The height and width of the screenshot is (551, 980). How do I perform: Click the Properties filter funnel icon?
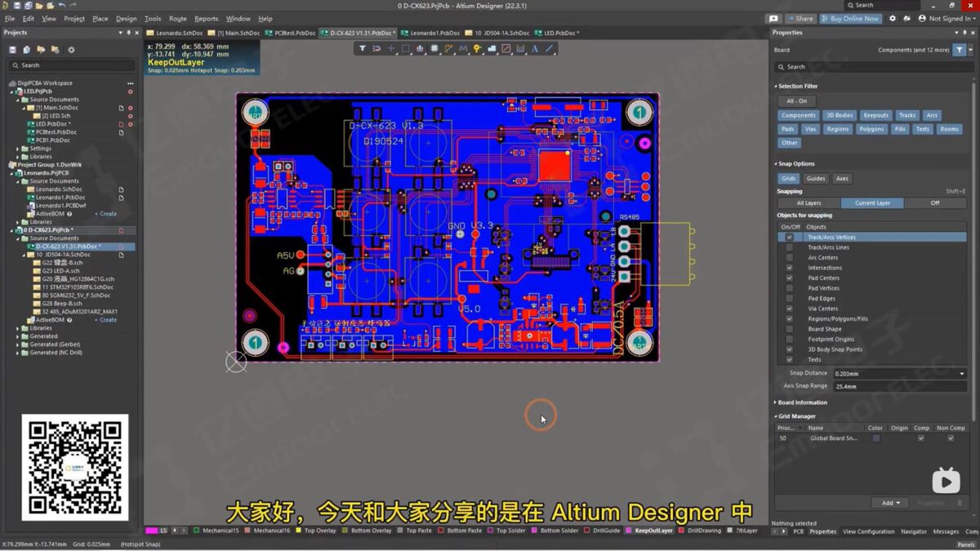[x=960, y=50]
